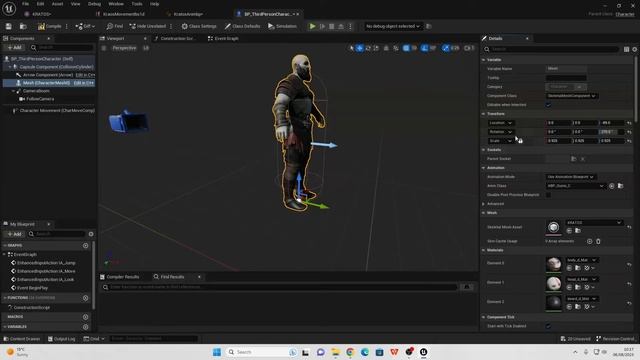Open Content Drawer from status bar

(x=21, y=339)
